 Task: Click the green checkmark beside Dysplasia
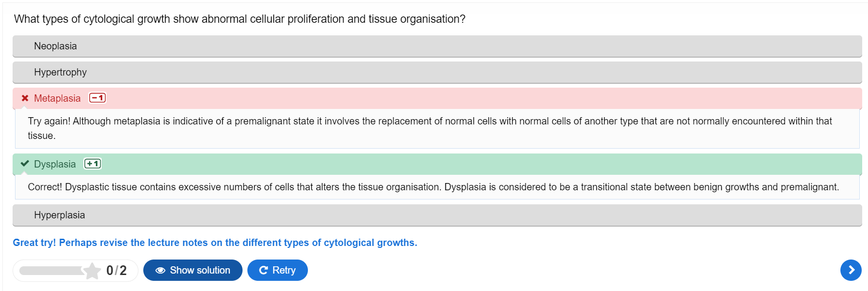(25, 164)
